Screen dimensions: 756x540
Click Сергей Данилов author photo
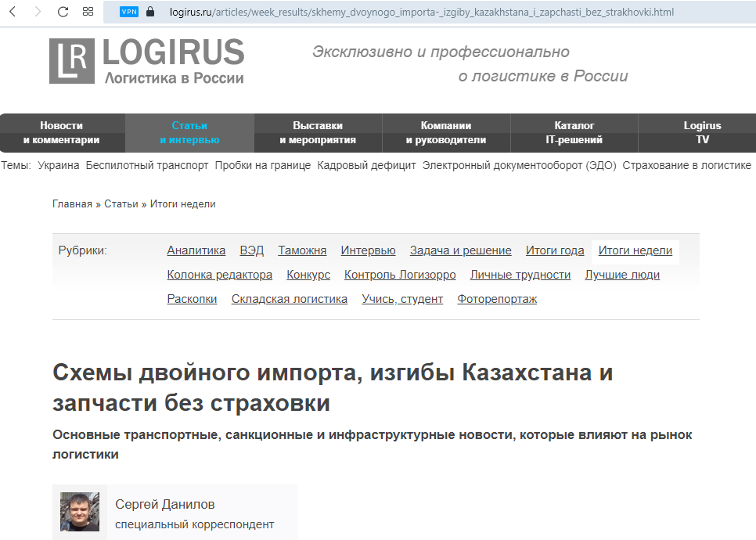pyautogui.click(x=80, y=512)
